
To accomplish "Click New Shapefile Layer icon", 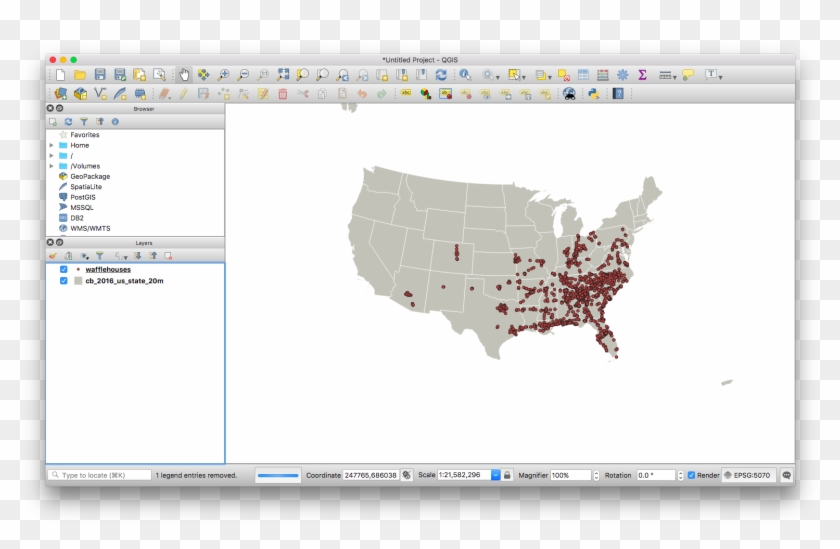I will click(100, 94).
